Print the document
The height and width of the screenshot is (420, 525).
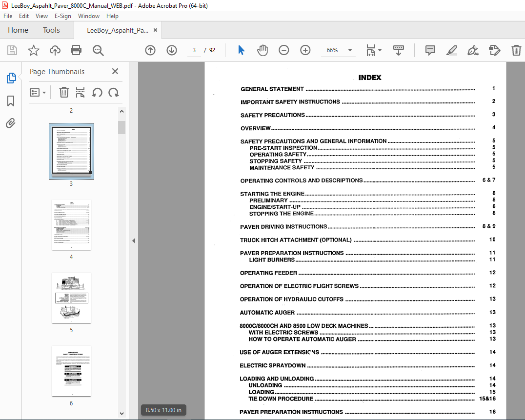point(76,50)
